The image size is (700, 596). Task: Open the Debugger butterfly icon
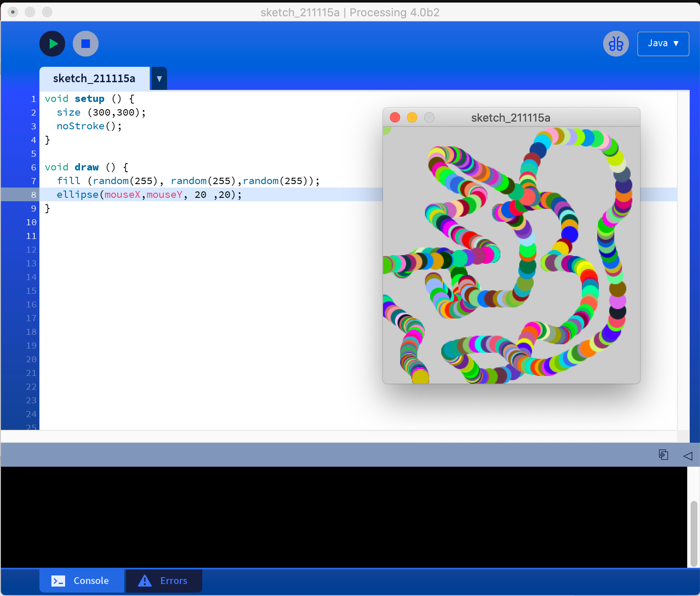point(616,44)
